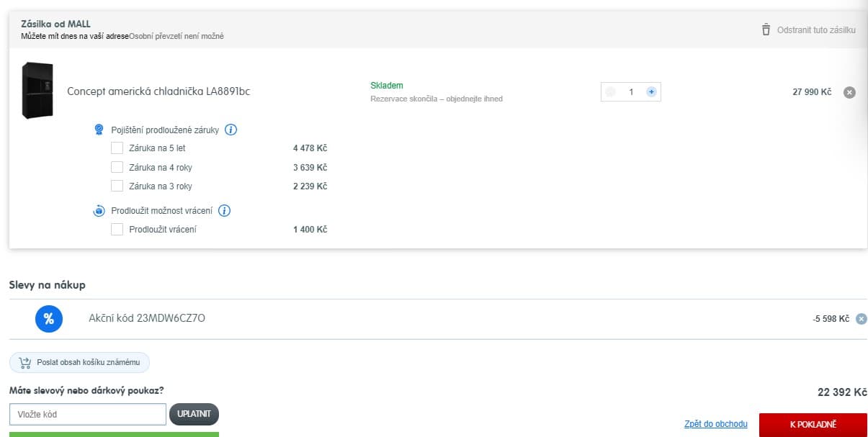Click the Akční kód 23MDW6CZ7O text
The width and height of the screenshot is (868, 437).
coord(147,318)
